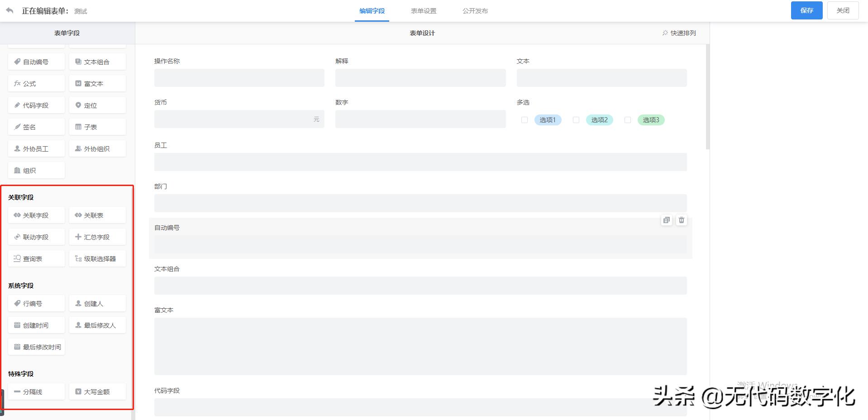Screen dimensions: 868x420
Task: Select the 公式 formula field
Action: point(36,84)
